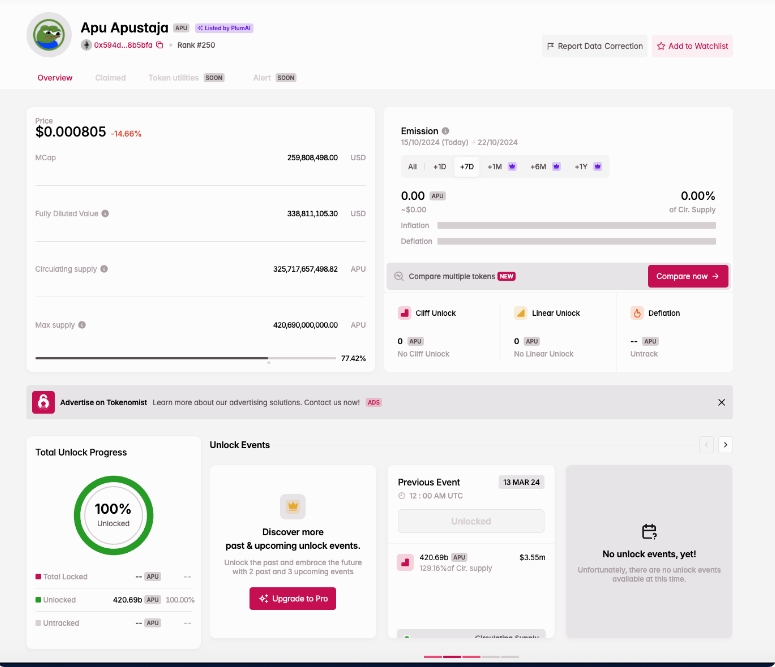Image resolution: width=775 pixels, height=667 pixels.
Task: Click the first carousel page indicator
Action: click(x=432, y=657)
